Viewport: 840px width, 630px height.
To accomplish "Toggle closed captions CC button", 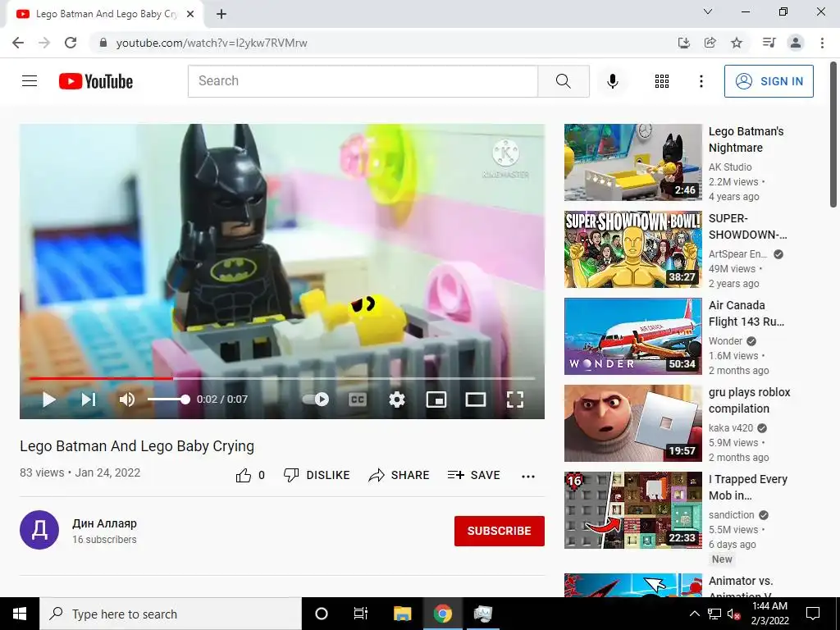I will (x=358, y=399).
